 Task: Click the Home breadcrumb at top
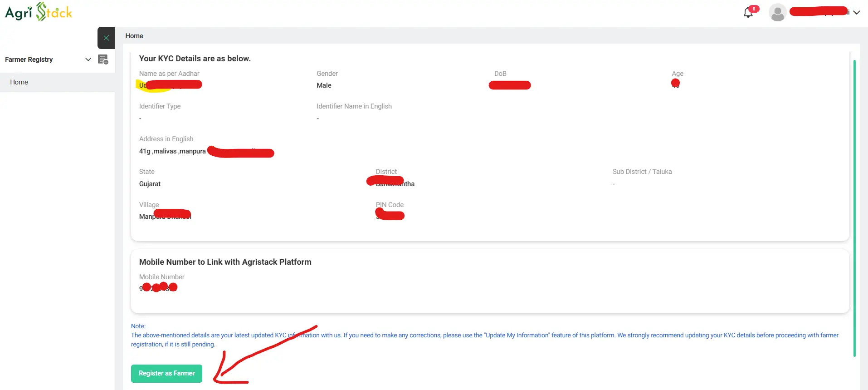pyautogui.click(x=134, y=36)
